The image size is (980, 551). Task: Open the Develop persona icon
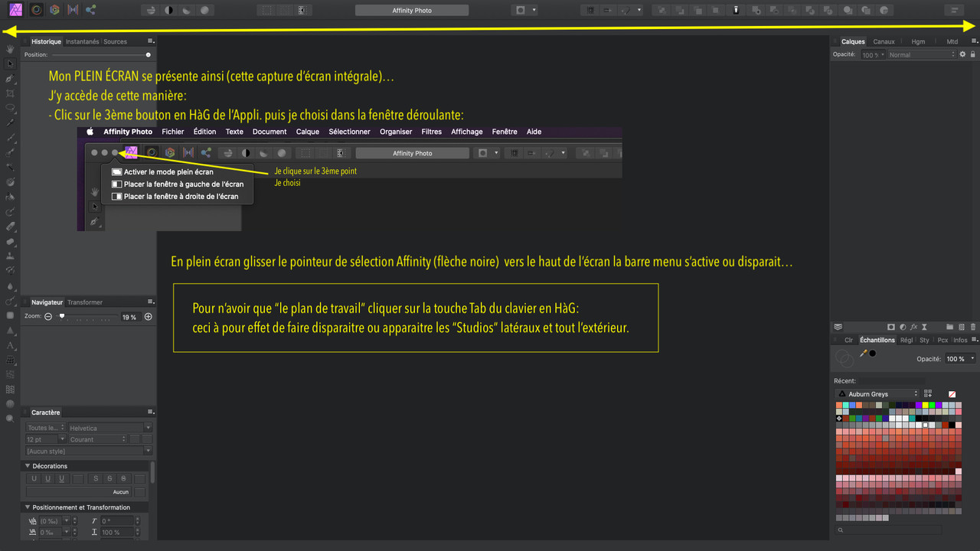(54, 10)
